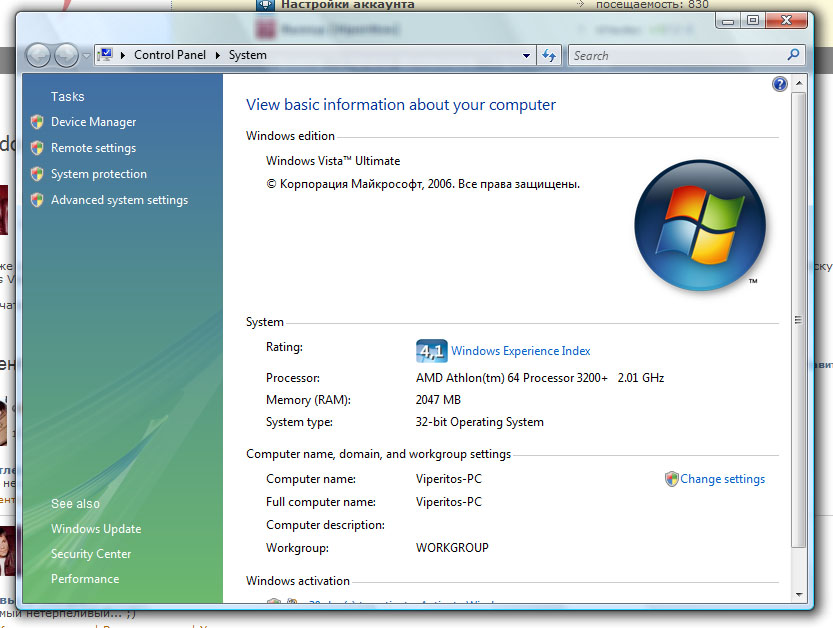Click the shield icon beside Change settings

(671, 479)
